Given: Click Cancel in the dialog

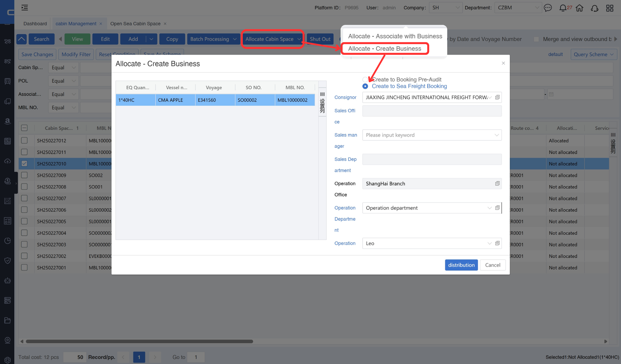Looking at the screenshot, I should tap(493, 265).
